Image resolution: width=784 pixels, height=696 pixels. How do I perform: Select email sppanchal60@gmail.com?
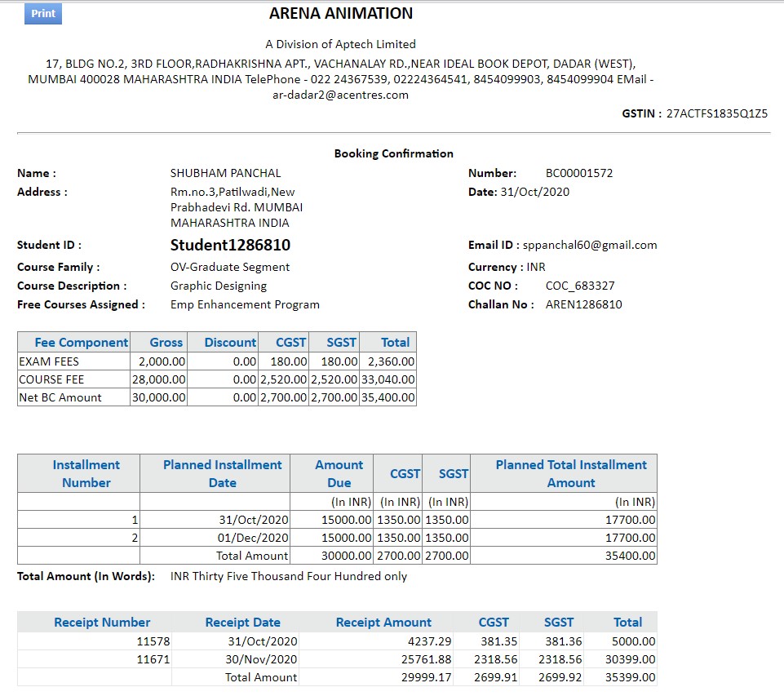590,245
